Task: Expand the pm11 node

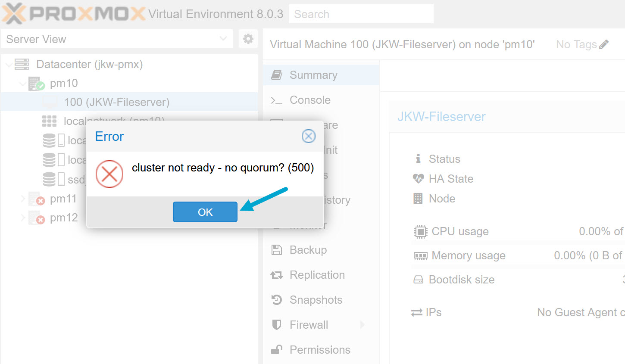Action: point(23,199)
